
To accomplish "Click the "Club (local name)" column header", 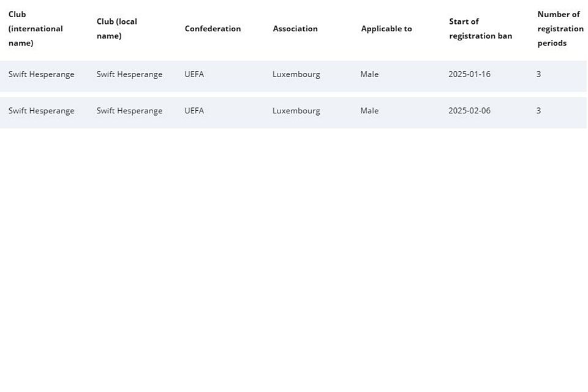I will 116,29.
